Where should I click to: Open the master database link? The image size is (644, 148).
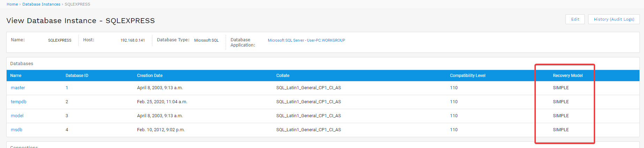pyautogui.click(x=18, y=88)
